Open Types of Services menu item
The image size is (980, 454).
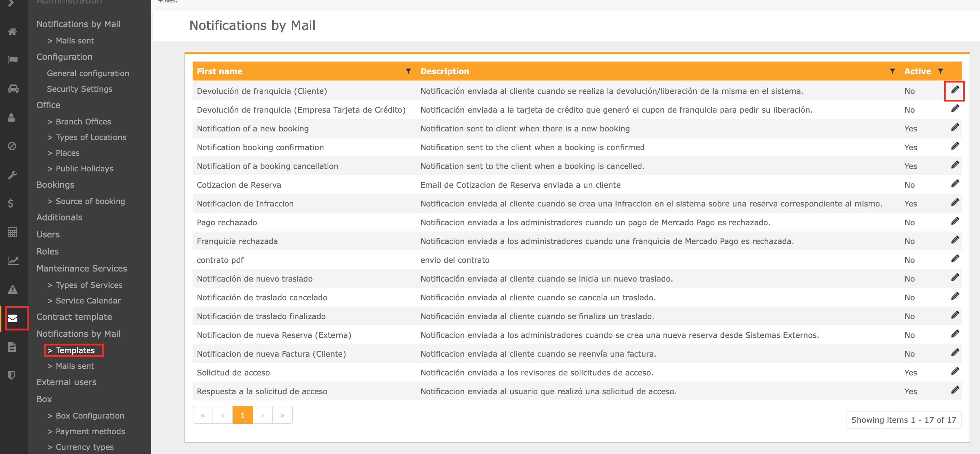pyautogui.click(x=85, y=285)
